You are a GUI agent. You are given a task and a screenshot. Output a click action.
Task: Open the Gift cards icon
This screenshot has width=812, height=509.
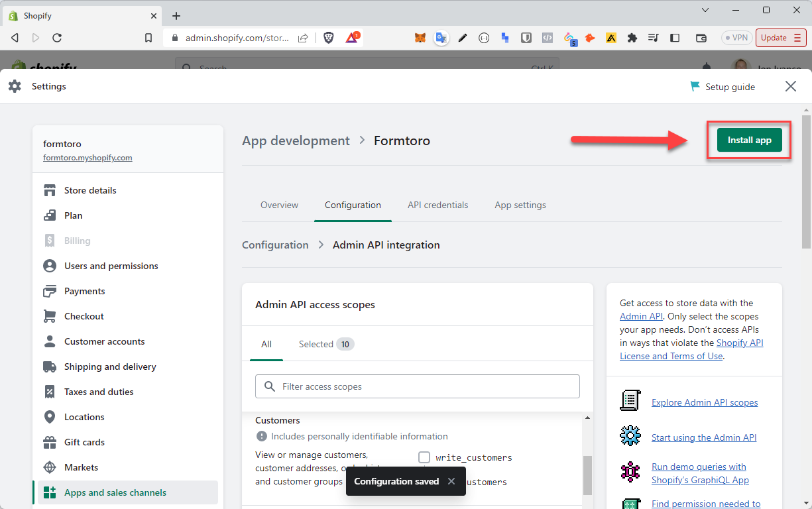50,442
